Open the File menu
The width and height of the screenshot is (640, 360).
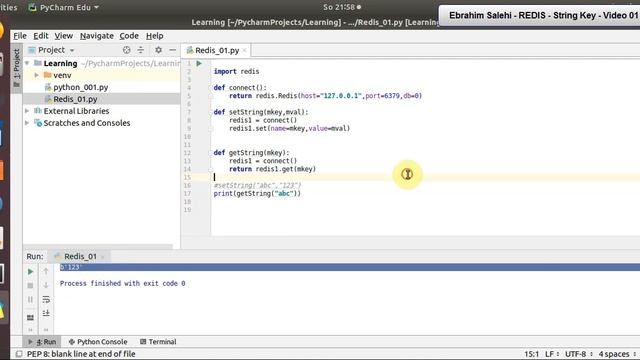(x=20, y=36)
